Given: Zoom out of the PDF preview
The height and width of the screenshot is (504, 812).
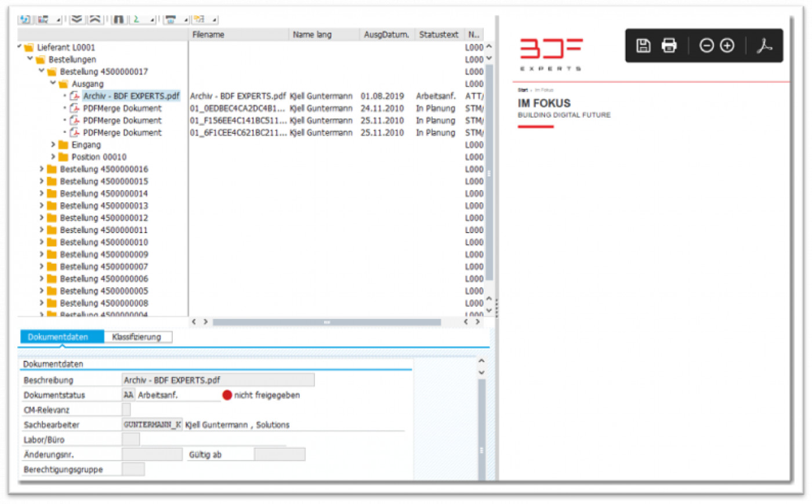Looking at the screenshot, I should pyautogui.click(x=706, y=45).
